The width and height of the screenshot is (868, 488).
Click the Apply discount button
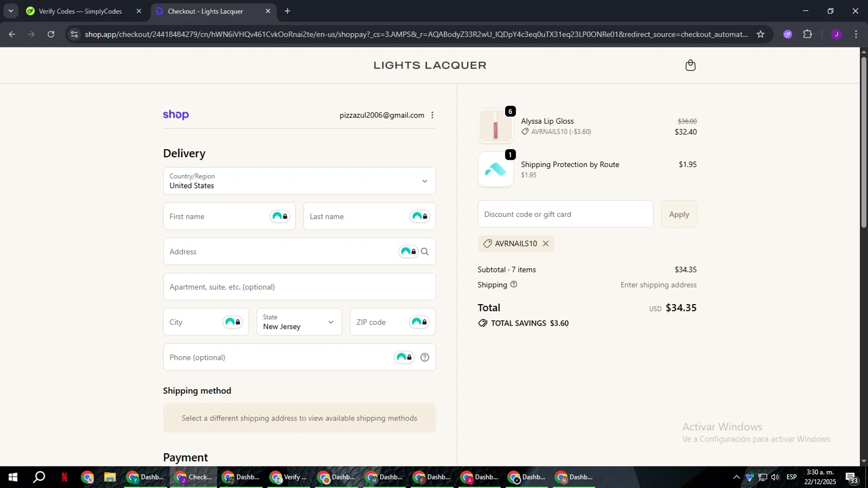point(679,214)
